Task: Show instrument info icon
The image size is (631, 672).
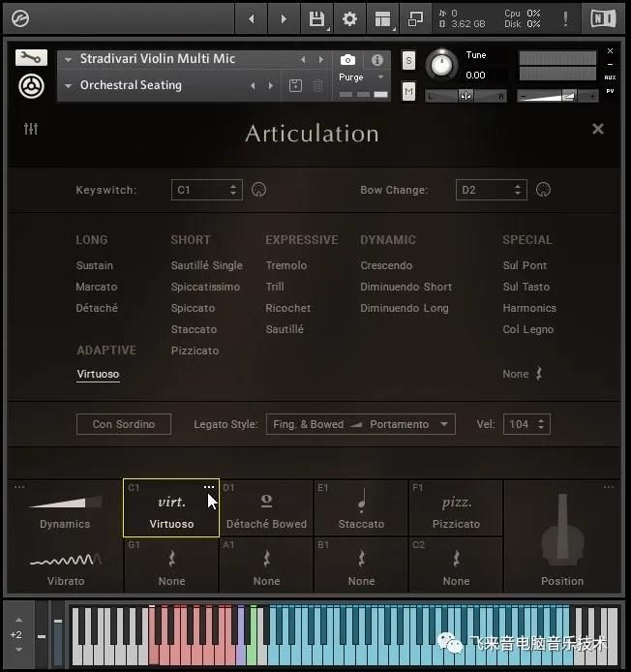Action: coord(377,60)
